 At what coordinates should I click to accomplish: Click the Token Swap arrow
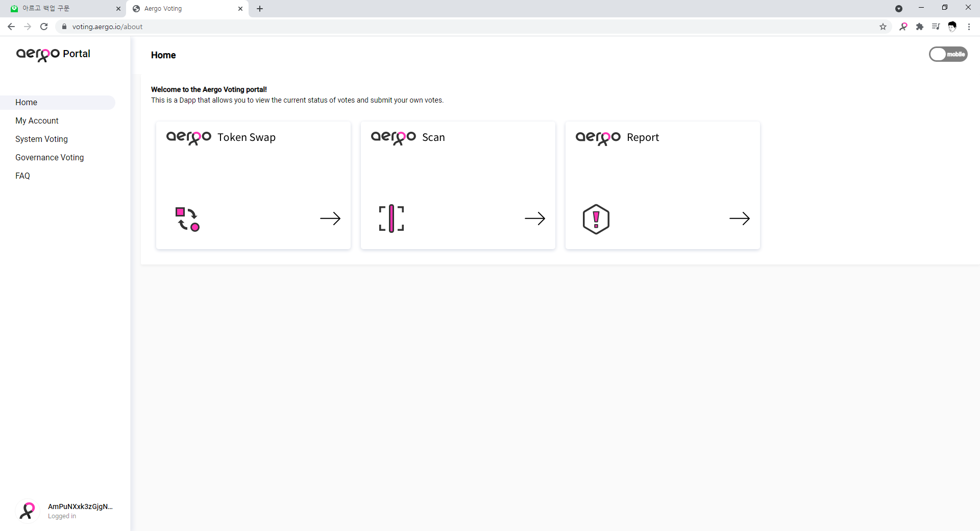coord(330,219)
